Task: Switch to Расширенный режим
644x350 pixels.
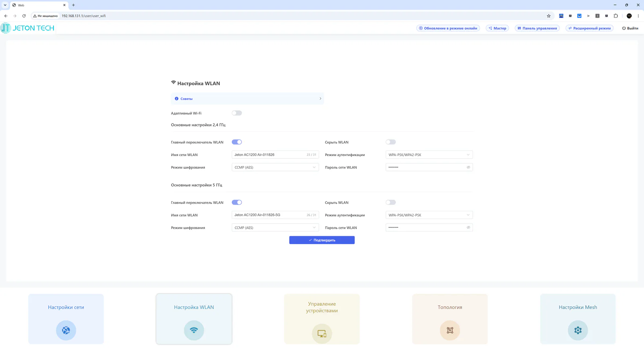Action: 590,28
